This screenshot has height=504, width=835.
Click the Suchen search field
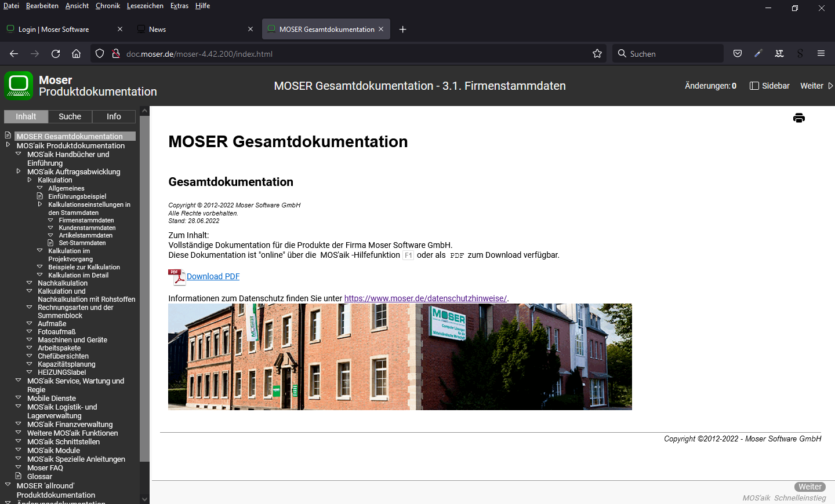tap(668, 53)
